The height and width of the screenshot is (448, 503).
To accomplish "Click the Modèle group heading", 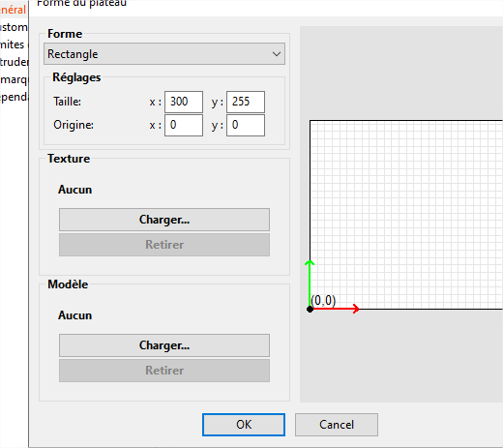I will (68, 284).
